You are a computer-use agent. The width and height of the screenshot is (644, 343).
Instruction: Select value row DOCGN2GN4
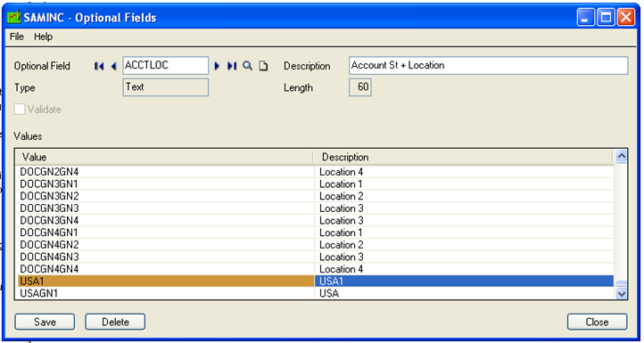[166, 172]
